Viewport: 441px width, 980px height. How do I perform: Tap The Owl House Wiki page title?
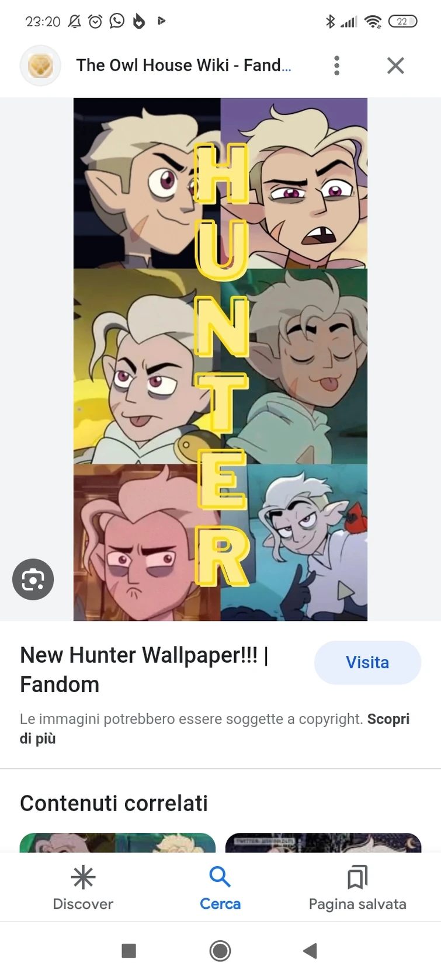183,65
